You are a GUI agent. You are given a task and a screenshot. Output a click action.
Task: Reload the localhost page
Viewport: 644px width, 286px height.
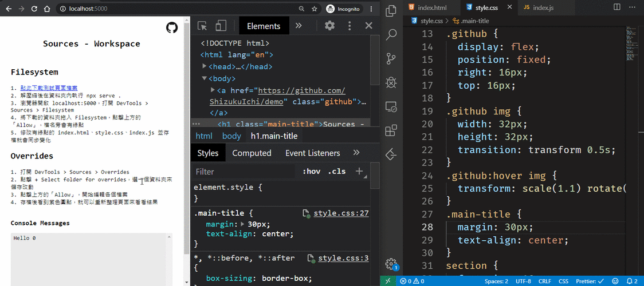click(x=34, y=9)
